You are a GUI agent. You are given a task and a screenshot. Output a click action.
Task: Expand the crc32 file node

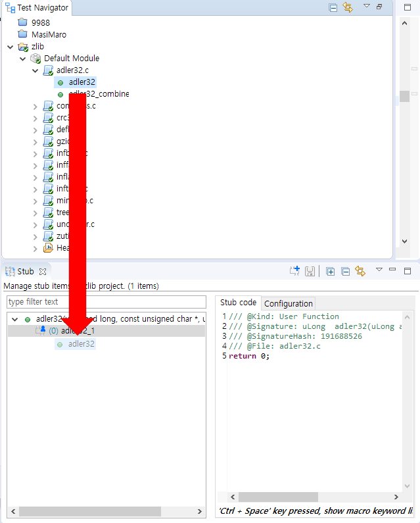coord(35,118)
